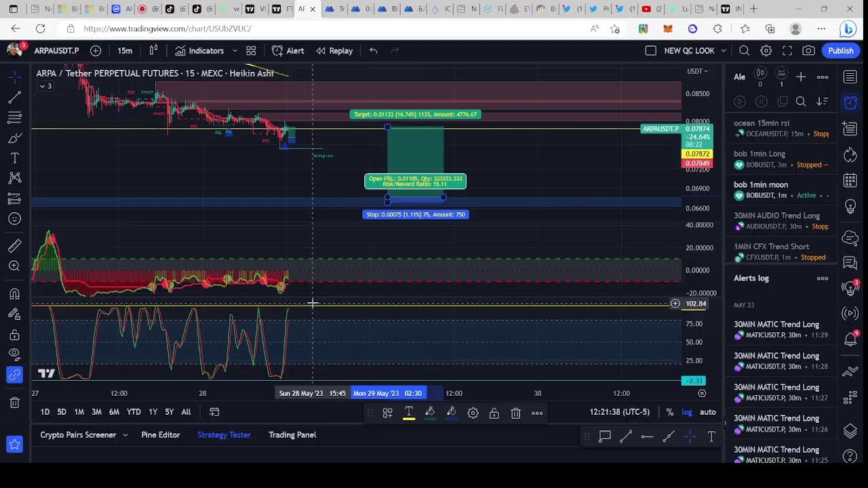868x488 pixels.
Task: Toggle hide all drawings eye icon
Action: pos(14,354)
